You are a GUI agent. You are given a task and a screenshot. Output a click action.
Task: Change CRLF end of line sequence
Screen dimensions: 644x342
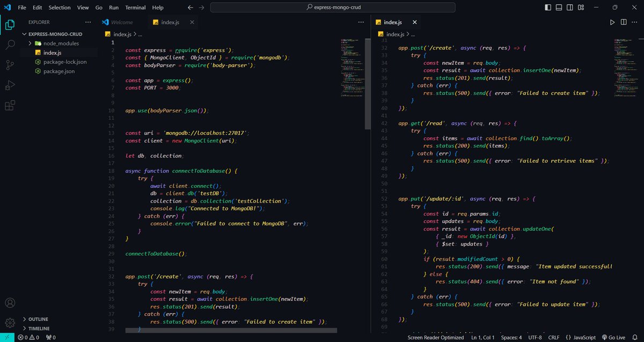coord(553,337)
